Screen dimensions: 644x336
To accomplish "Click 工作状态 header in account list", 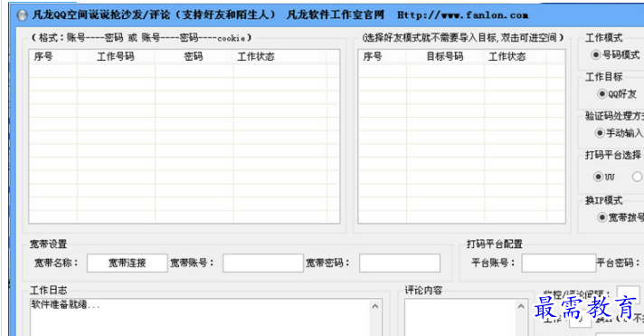I will pyautogui.click(x=279, y=57).
